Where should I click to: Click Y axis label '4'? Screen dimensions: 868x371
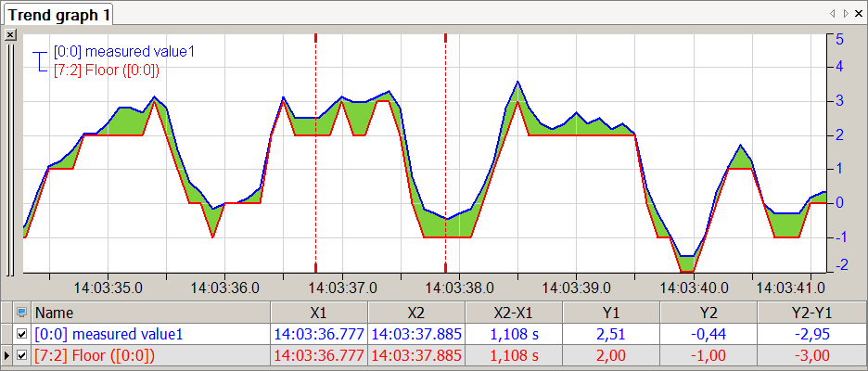tap(840, 67)
